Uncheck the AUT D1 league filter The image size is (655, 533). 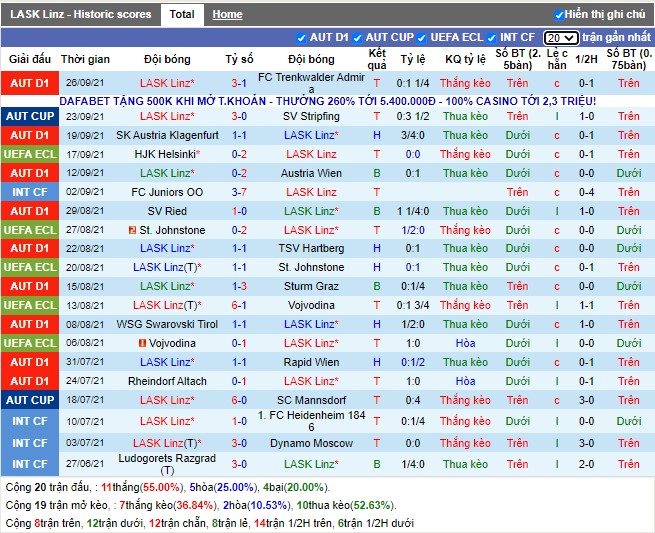300,37
